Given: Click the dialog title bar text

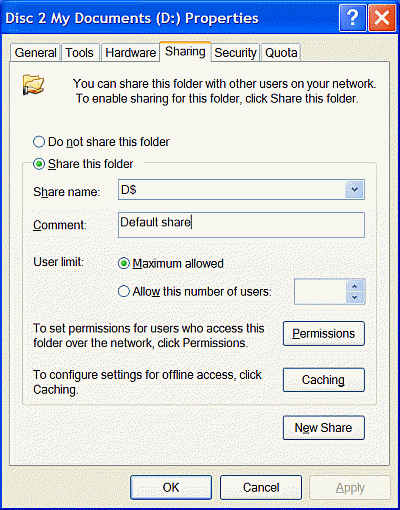Looking at the screenshot, I should [132, 18].
